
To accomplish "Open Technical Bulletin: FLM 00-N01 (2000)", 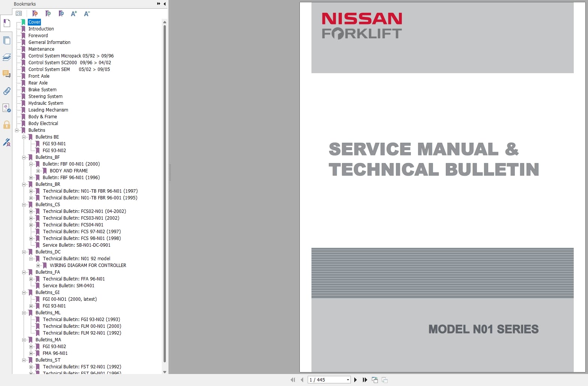I will (x=82, y=326).
